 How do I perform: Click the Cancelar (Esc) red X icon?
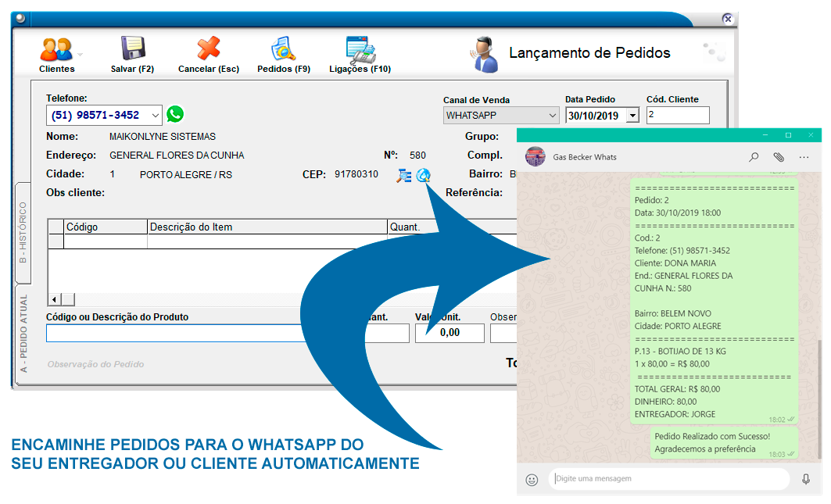coord(208,50)
